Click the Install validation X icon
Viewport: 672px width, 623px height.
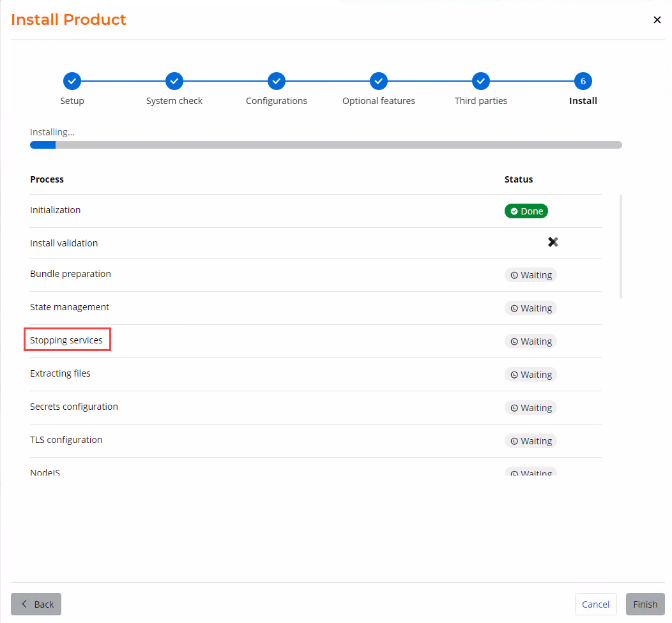(x=553, y=242)
